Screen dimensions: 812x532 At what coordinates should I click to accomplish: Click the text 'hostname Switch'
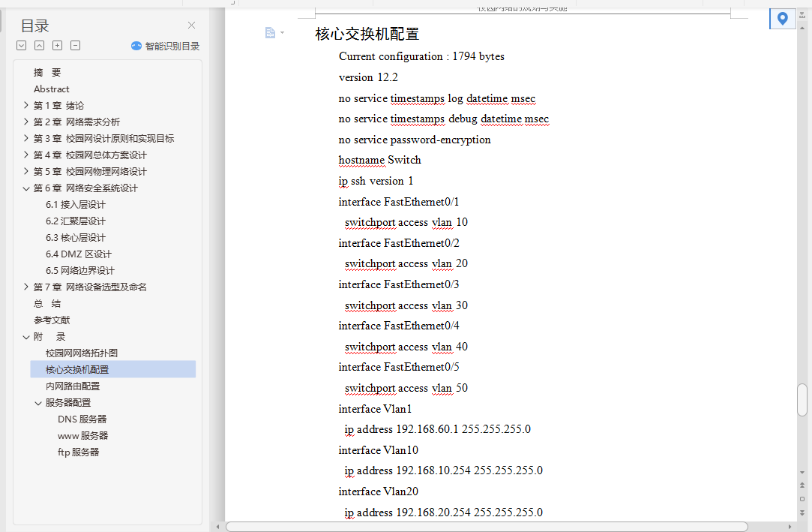point(379,160)
